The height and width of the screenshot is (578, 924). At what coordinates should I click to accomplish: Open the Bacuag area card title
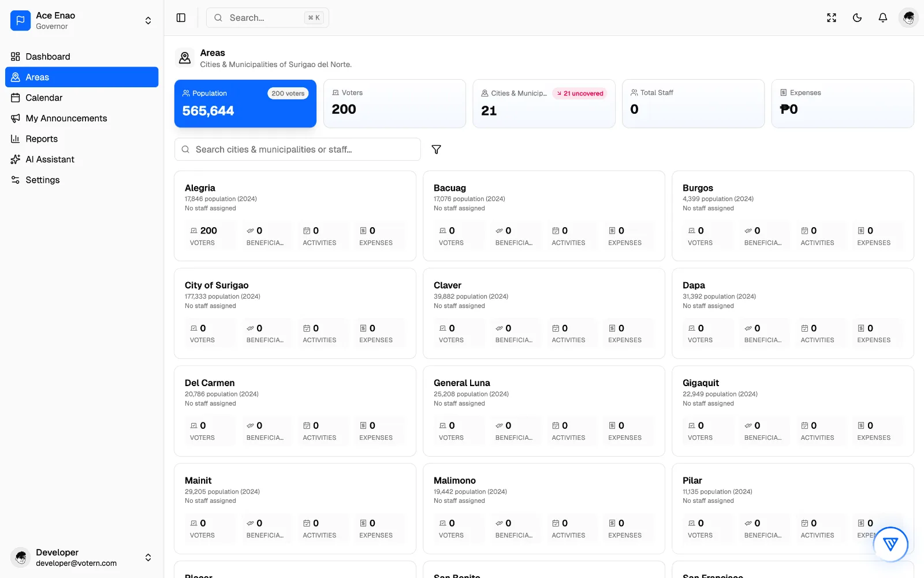(x=450, y=188)
